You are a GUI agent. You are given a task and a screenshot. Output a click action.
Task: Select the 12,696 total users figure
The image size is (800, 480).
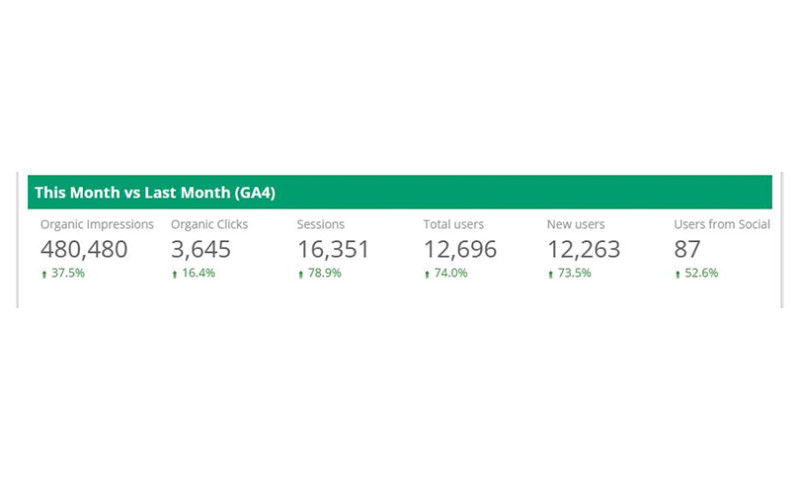[x=459, y=249]
